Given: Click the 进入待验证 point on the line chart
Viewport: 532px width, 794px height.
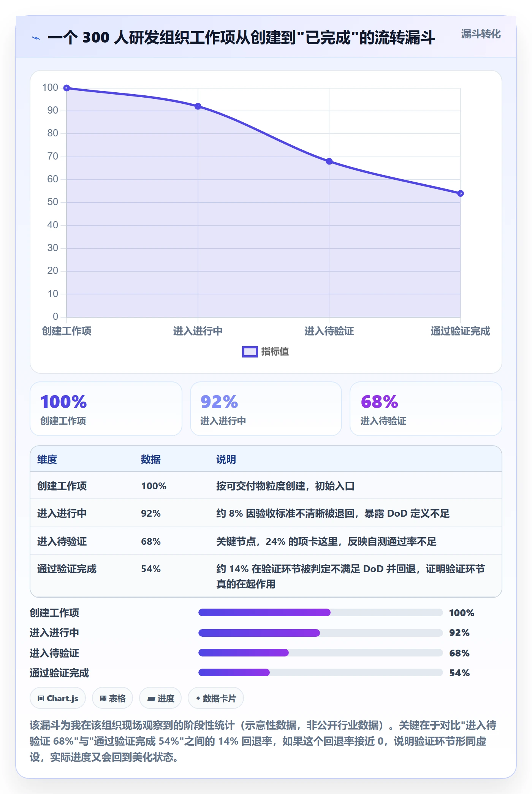Looking at the screenshot, I should click(329, 161).
